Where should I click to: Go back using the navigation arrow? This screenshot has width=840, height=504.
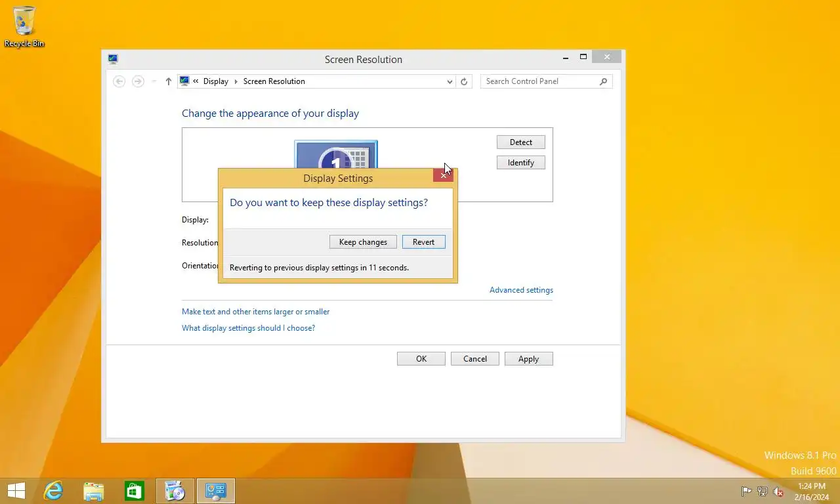click(119, 81)
